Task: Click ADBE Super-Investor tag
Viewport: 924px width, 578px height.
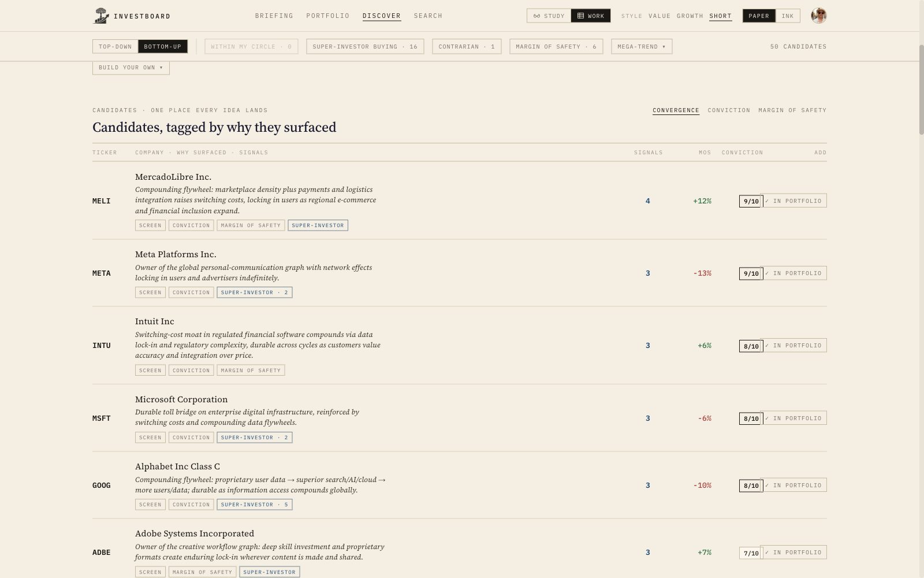Action: pos(270,572)
